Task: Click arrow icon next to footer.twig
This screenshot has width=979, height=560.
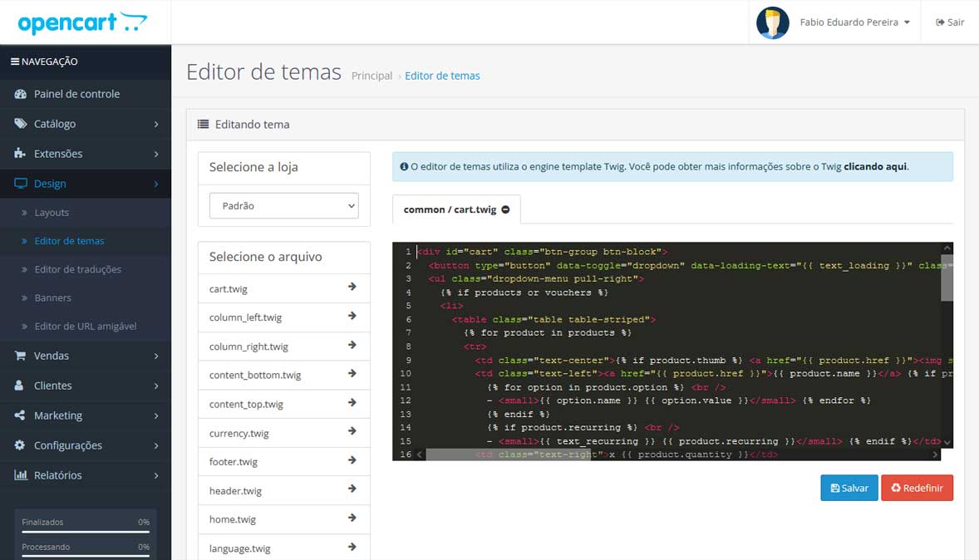Action: pyautogui.click(x=352, y=460)
